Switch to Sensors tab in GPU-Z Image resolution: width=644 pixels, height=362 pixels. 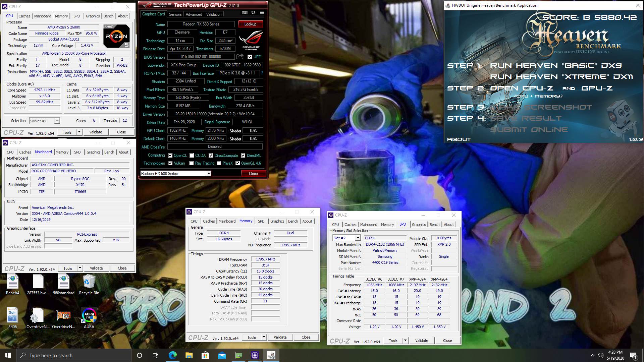[x=175, y=14]
